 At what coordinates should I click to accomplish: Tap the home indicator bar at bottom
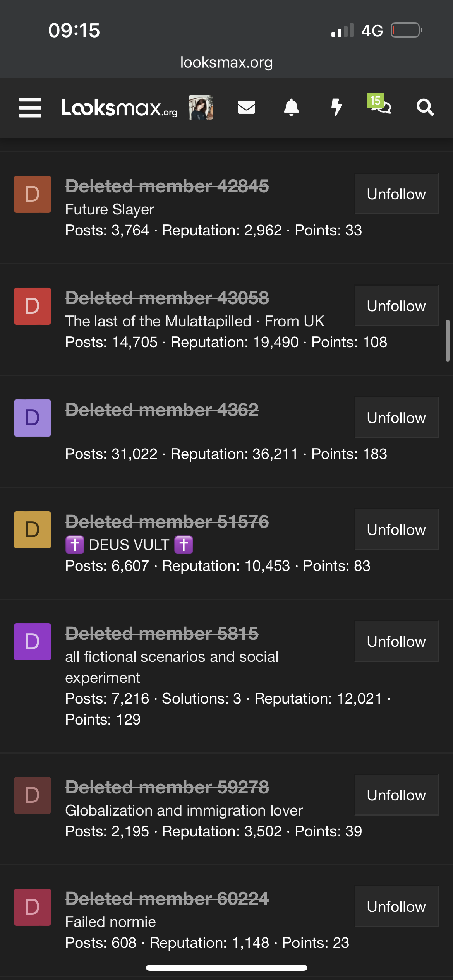pos(226,968)
